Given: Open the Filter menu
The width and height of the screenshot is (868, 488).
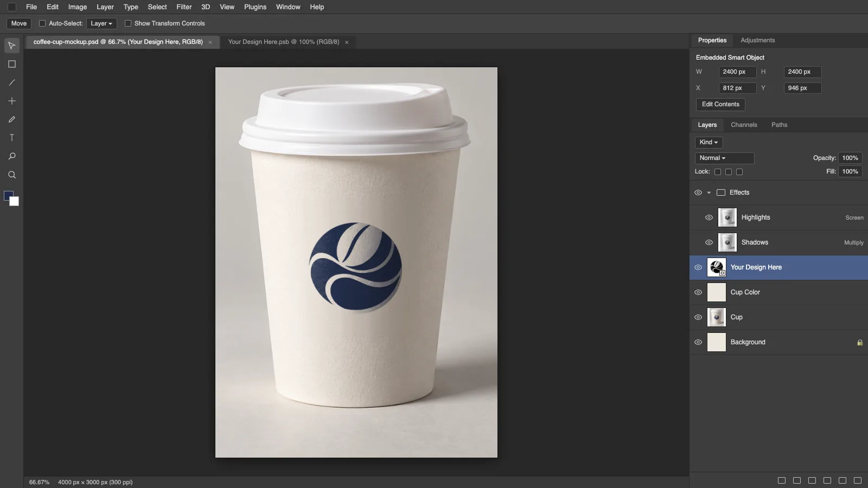Looking at the screenshot, I should (x=184, y=7).
